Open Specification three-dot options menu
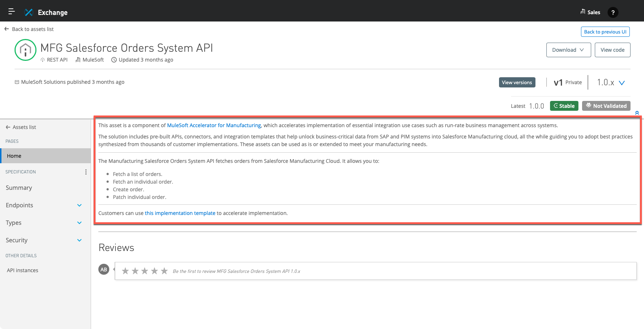 pos(86,172)
